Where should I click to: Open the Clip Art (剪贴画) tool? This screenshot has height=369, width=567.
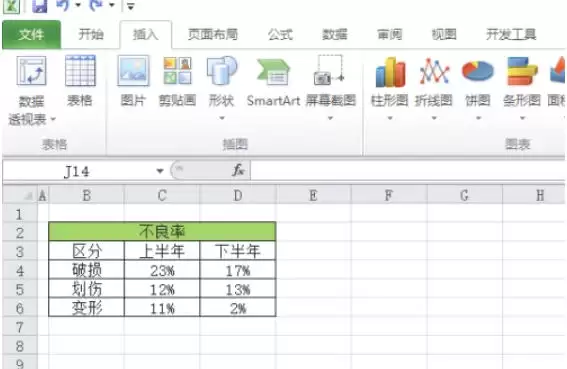[x=178, y=71]
